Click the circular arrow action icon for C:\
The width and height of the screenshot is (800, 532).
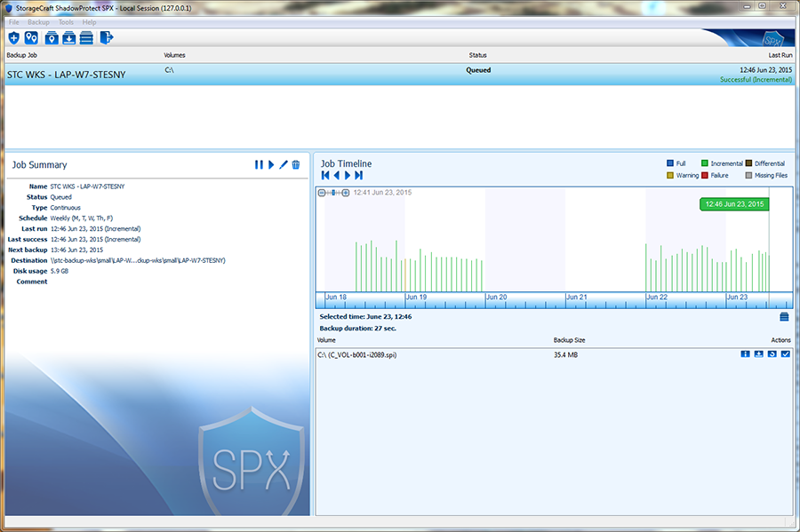point(772,353)
